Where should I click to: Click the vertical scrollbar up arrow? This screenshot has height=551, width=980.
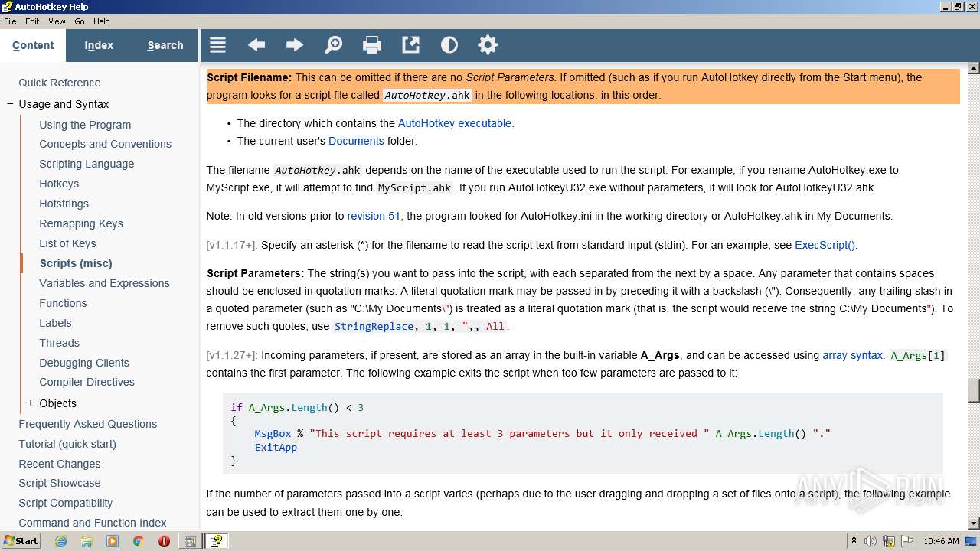(x=974, y=68)
